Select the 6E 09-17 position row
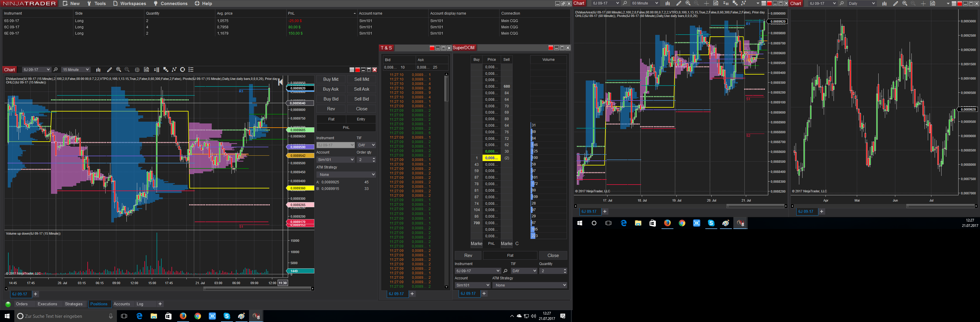Screen dimensions: 980x322 [285, 33]
